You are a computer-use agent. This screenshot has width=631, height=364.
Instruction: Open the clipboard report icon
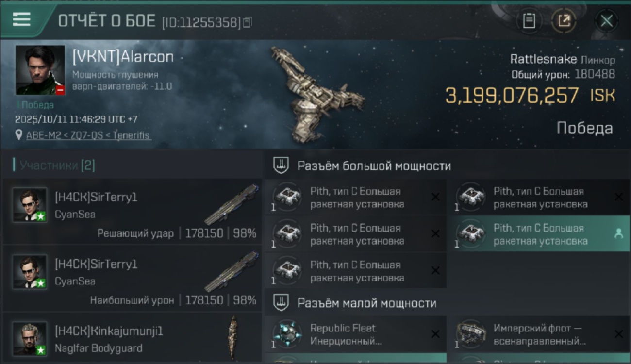pyautogui.click(x=529, y=21)
